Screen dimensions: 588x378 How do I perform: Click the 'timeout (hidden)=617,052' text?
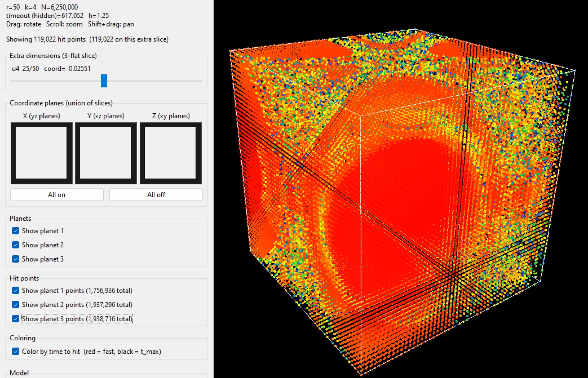(x=45, y=15)
